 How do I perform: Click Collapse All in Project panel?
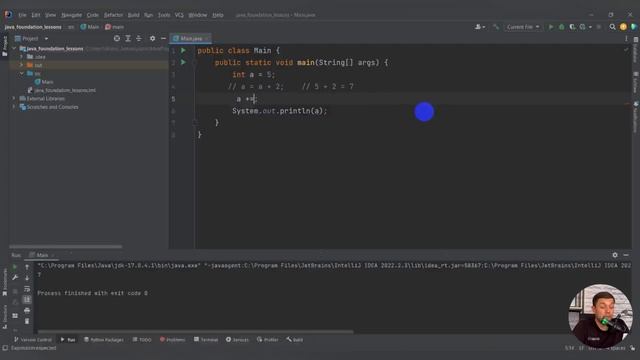coord(139,38)
